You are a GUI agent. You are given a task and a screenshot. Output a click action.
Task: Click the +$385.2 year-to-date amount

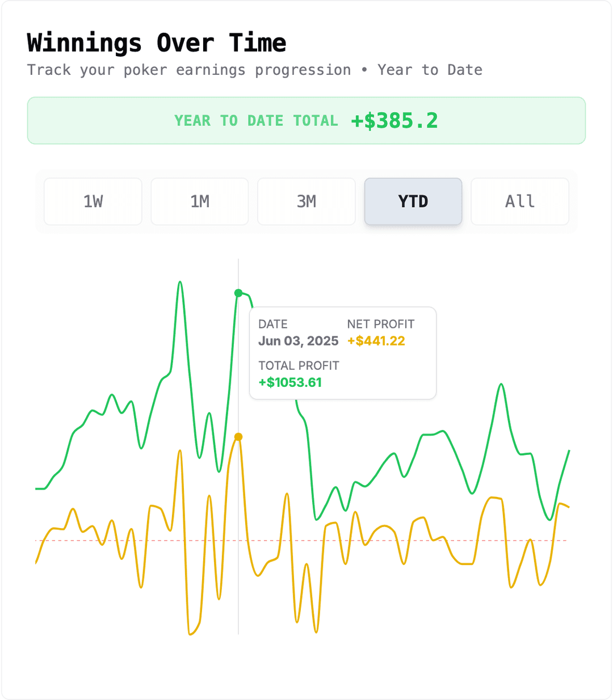pyautogui.click(x=394, y=120)
